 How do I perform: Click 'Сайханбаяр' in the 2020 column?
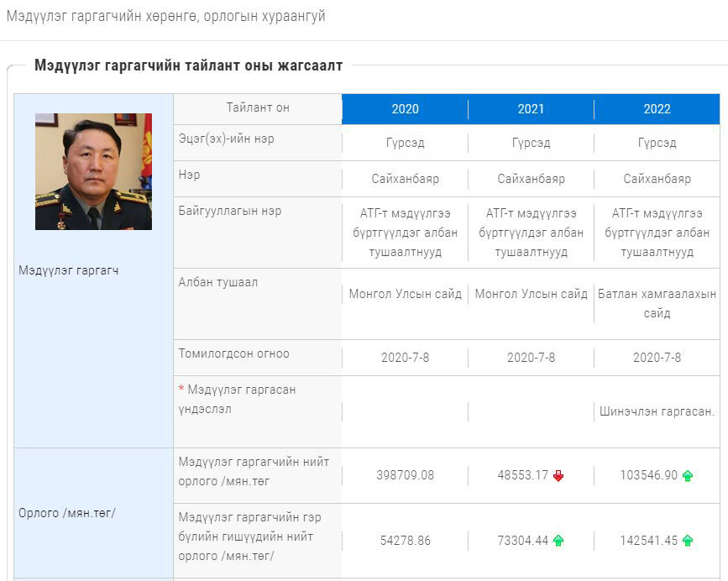pyautogui.click(x=405, y=179)
